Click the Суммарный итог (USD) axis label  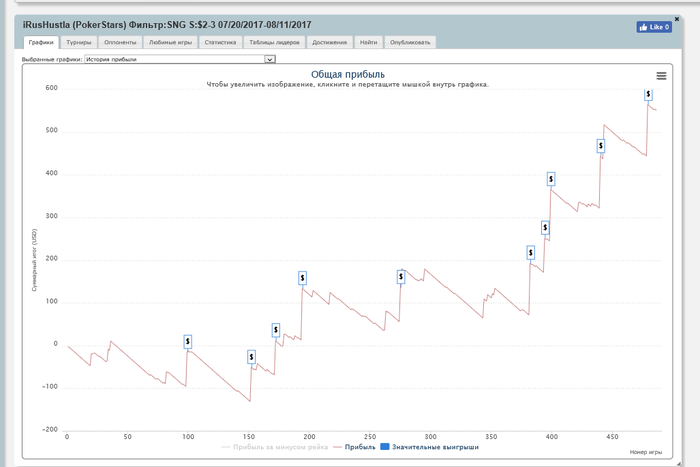tap(34, 260)
